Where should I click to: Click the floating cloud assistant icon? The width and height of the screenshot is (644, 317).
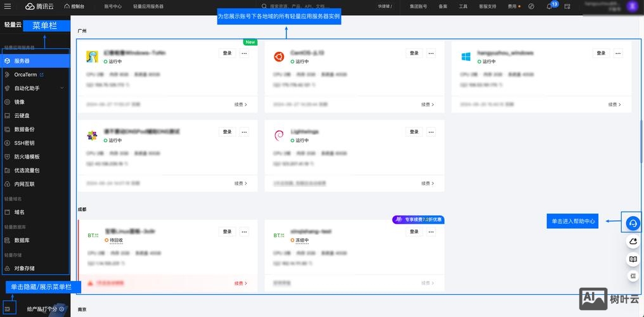click(633, 242)
